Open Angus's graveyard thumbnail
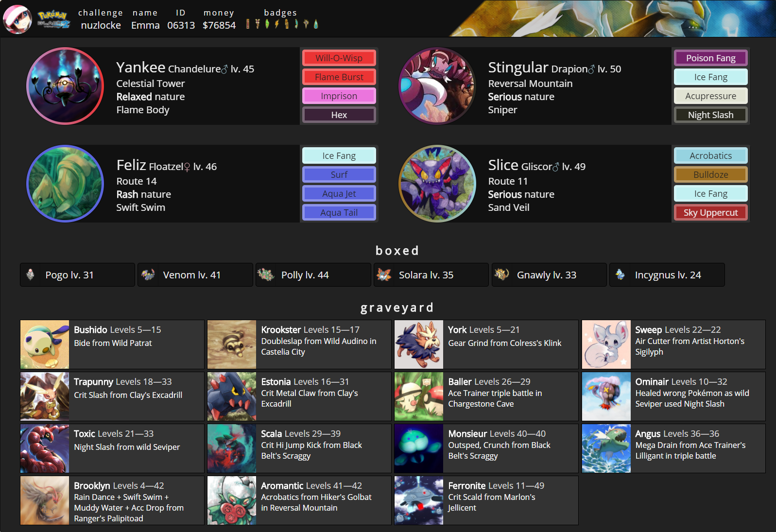 (606, 448)
